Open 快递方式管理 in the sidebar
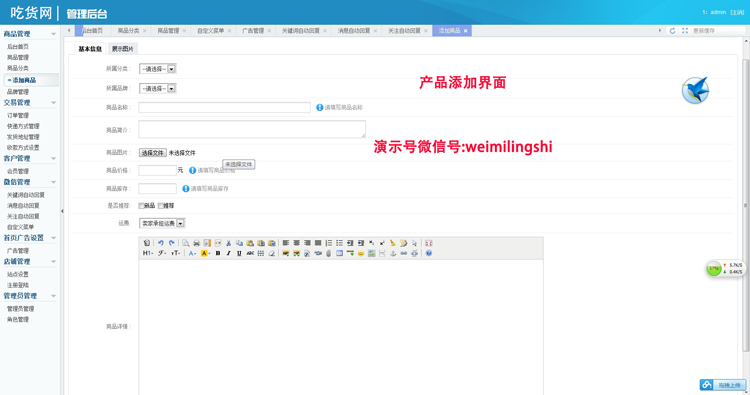750x395 pixels. click(x=23, y=126)
